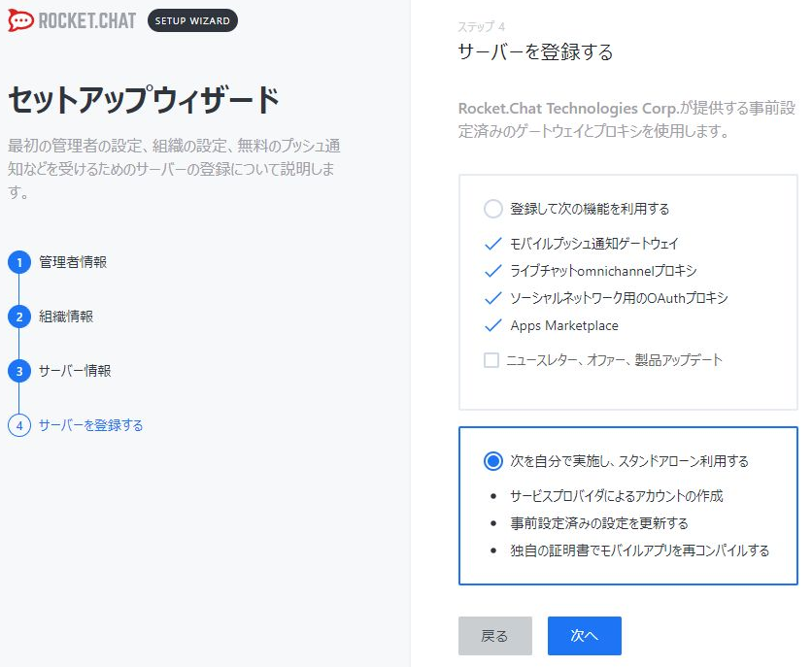Click the Apps Marketplace text
The width and height of the screenshot is (812, 667).
click(x=564, y=325)
